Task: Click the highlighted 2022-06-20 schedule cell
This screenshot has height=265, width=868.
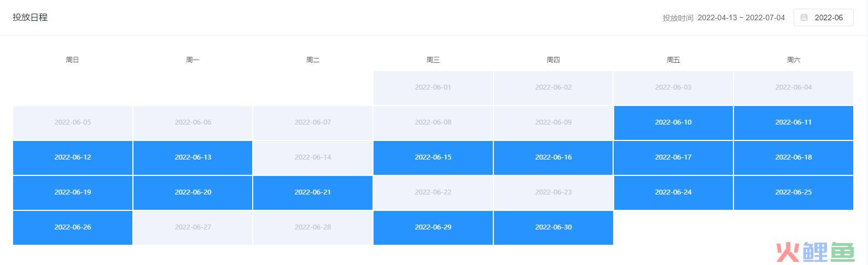Action: pyautogui.click(x=193, y=192)
